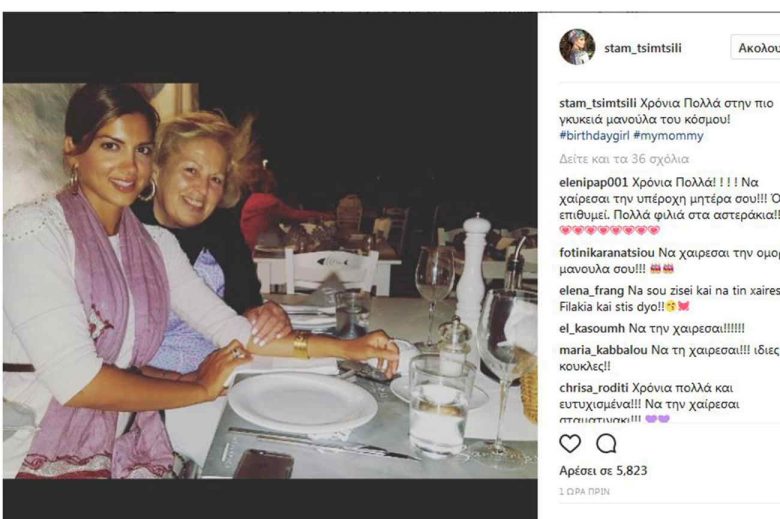Click the restaurant photo of two women
This screenshot has height=519, width=780.
point(270,280)
